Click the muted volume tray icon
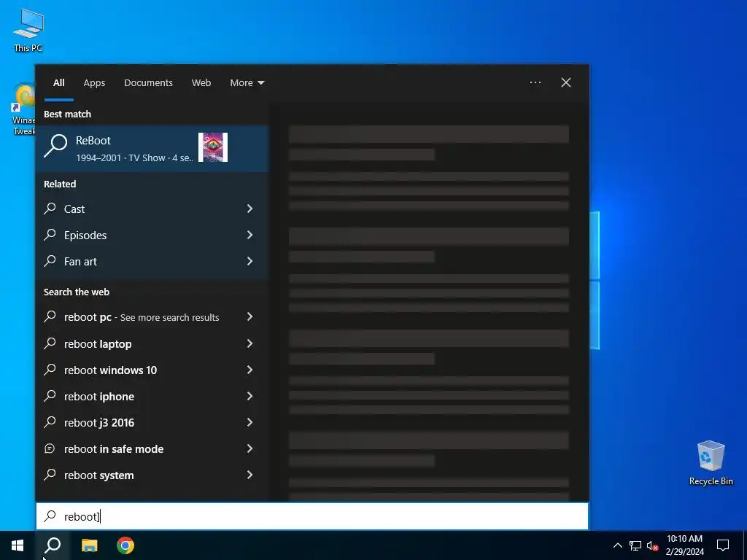Viewport: 747px width, 560px height. tap(652, 545)
